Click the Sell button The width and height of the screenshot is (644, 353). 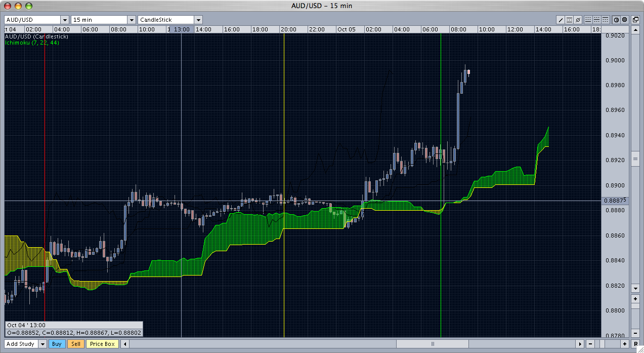[x=75, y=344]
